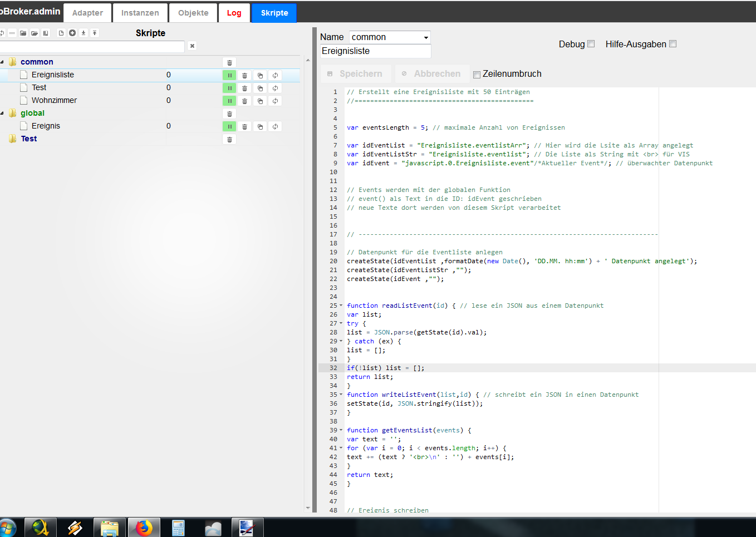Fold function getEventsList at line 39
The image size is (756, 537).
click(x=341, y=430)
